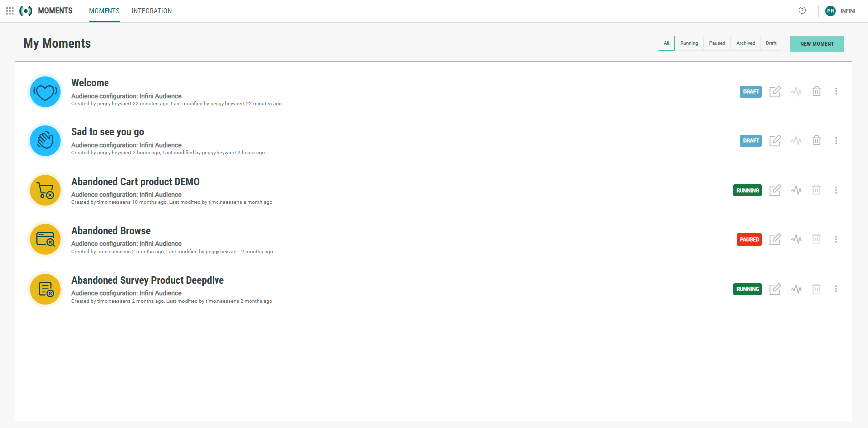Open analytics for Abandoned Browse moment
Image resolution: width=868 pixels, height=428 pixels.
click(796, 239)
